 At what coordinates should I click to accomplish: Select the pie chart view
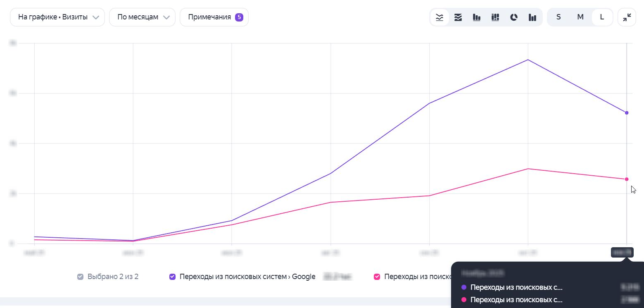point(514,17)
